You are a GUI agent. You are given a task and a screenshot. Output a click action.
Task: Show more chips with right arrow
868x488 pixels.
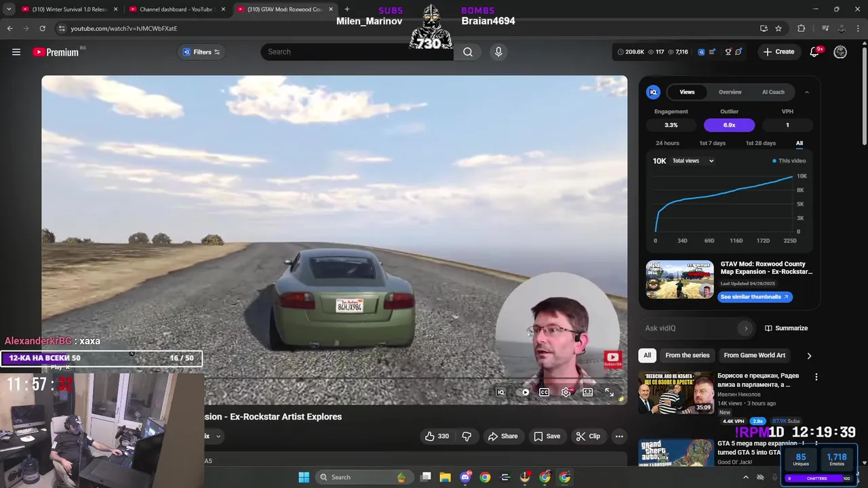(x=808, y=355)
